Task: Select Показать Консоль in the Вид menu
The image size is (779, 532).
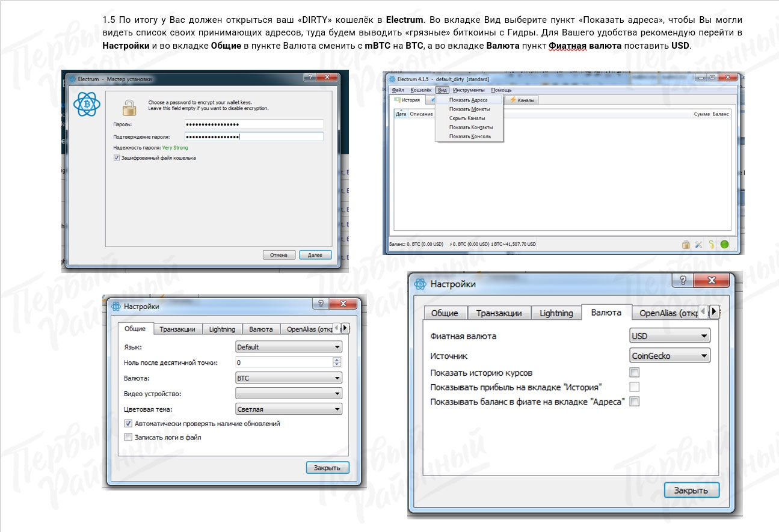Action: tap(469, 136)
